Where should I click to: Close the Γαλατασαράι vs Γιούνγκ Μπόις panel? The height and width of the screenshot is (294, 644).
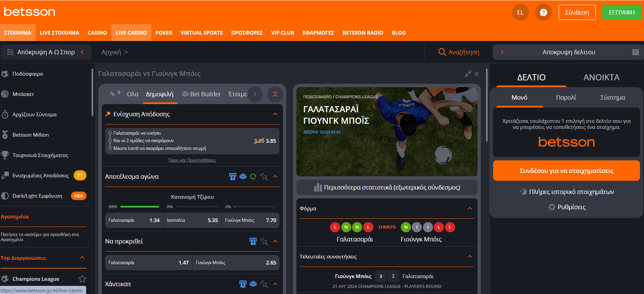pyautogui.click(x=477, y=74)
